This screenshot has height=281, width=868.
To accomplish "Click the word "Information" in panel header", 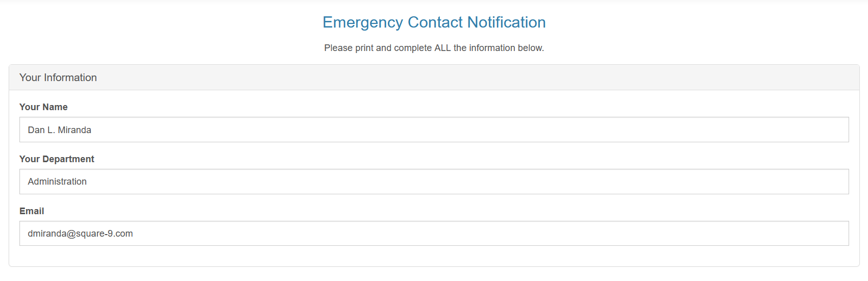I will 70,78.
